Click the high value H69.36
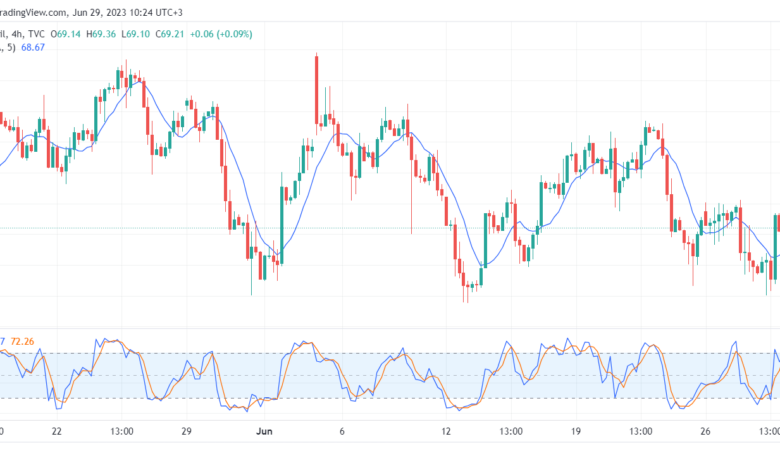This screenshot has height=470, width=780. click(x=101, y=34)
